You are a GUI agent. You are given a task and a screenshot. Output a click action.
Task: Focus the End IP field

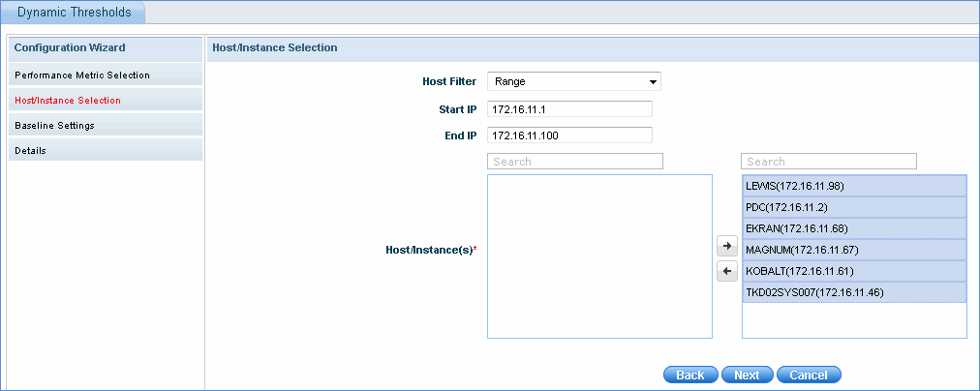click(x=569, y=135)
